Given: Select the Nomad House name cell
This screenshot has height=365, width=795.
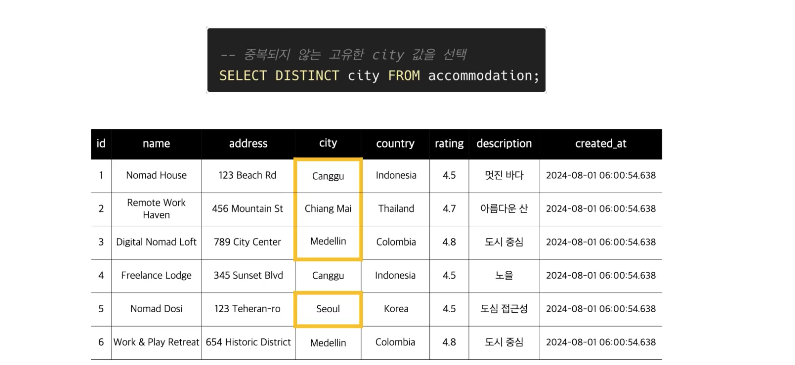Looking at the screenshot, I should click(x=156, y=175).
